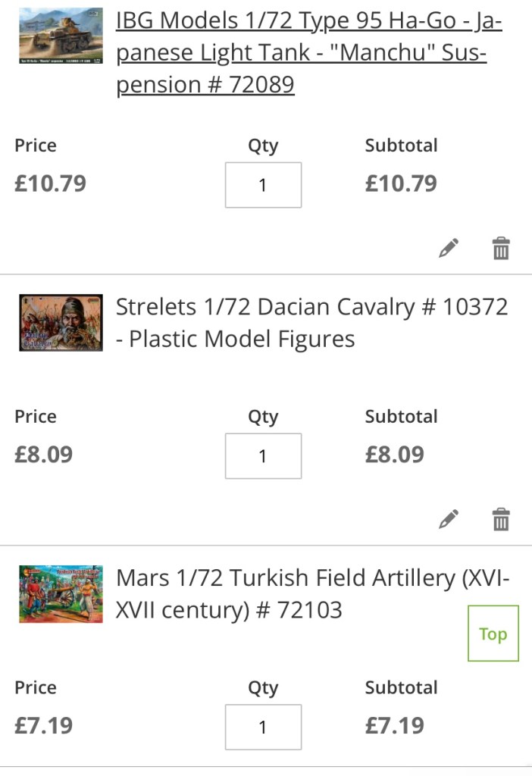Click the £7.19 subtotal for Turkish Artillery
Image resolution: width=532 pixels, height=776 pixels.
(x=394, y=726)
